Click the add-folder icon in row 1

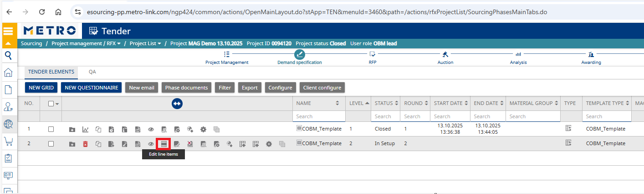pyautogui.click(x=72, y=129)
